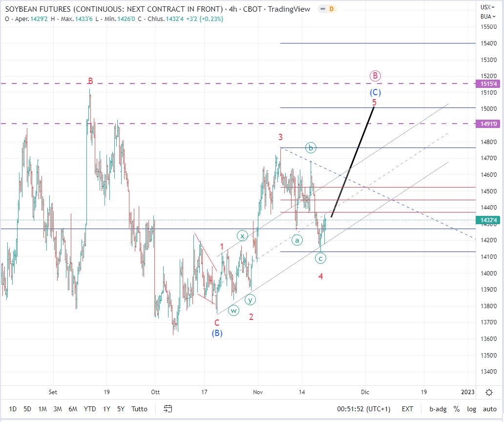Toggle extended hours with EXT
The height and width of the screenshot is (422, 504).
[x=407, y=409]
